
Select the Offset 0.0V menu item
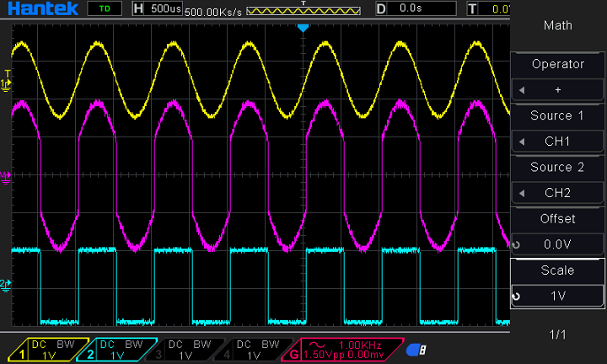[557, 244]
